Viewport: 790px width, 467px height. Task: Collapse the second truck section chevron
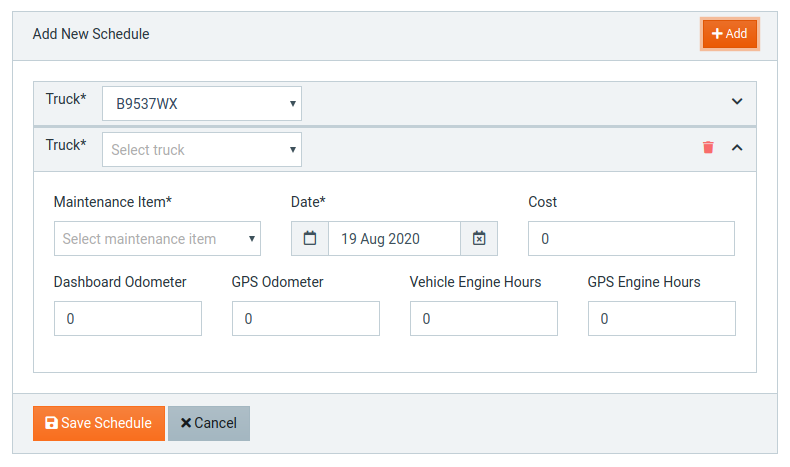coord(737,148)
